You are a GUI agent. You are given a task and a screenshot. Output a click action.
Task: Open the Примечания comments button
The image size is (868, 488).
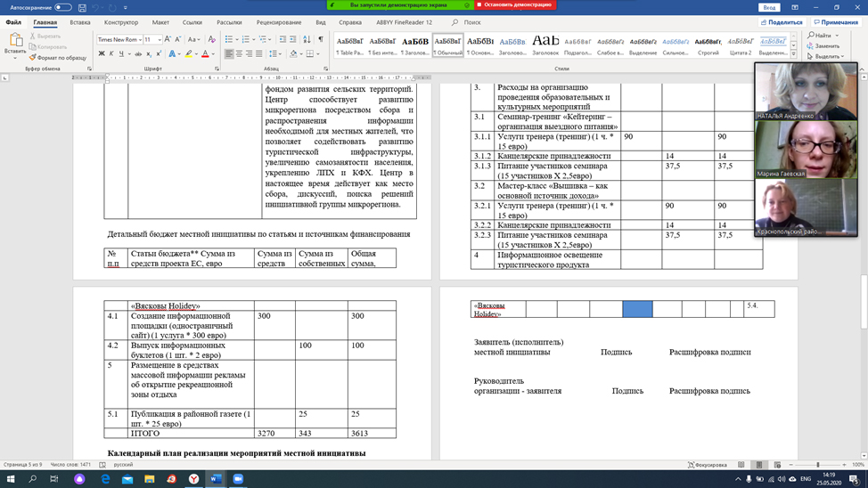[836, 22]
